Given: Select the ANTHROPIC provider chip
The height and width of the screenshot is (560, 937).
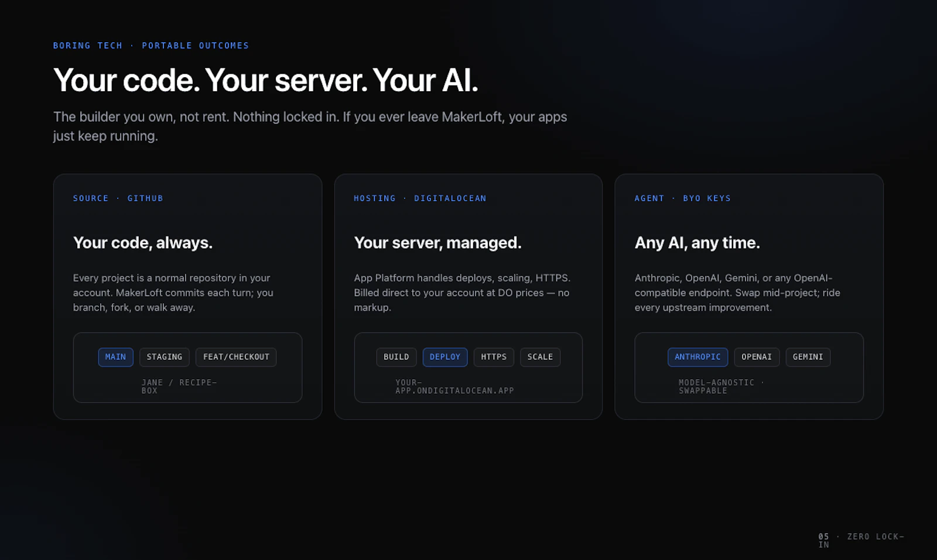Looking at the screenshot, I should pyautogui.click(x=697, y=357).
